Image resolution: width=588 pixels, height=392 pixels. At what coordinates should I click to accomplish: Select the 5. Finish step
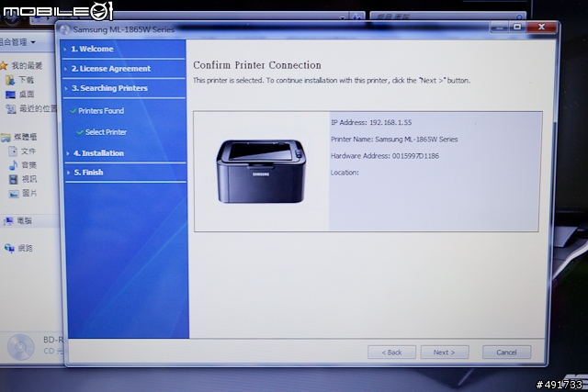[x=88, y=173]
